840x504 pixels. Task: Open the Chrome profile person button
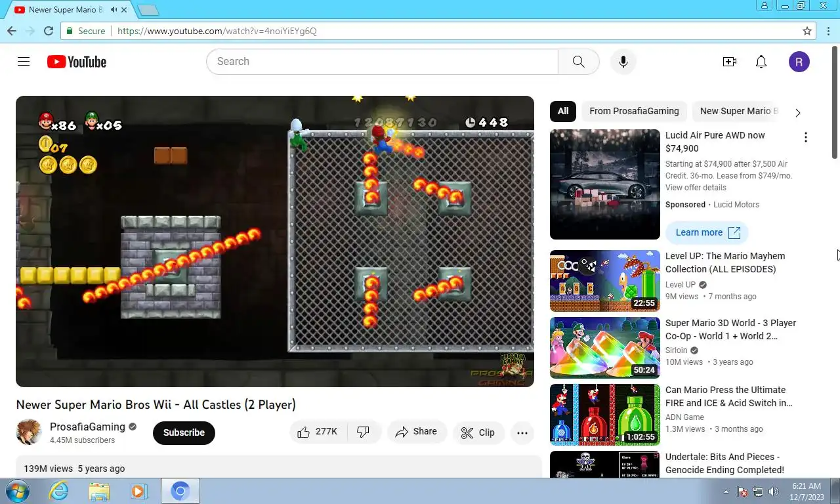click(765, 6)
